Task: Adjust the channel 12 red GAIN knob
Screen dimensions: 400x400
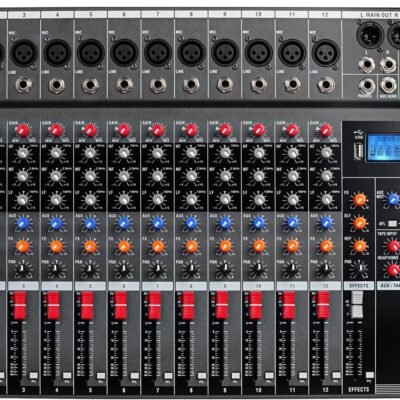Action: pos(326,130)
